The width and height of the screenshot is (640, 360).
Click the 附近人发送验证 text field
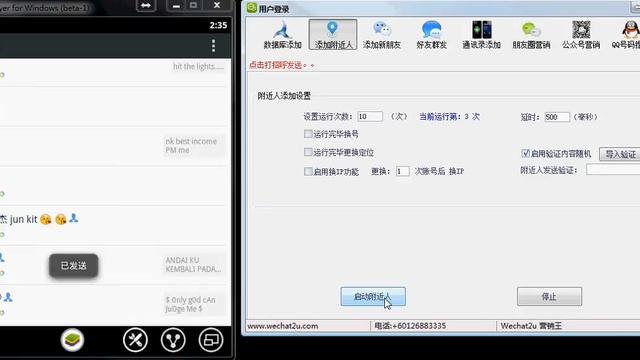(613, 169)
